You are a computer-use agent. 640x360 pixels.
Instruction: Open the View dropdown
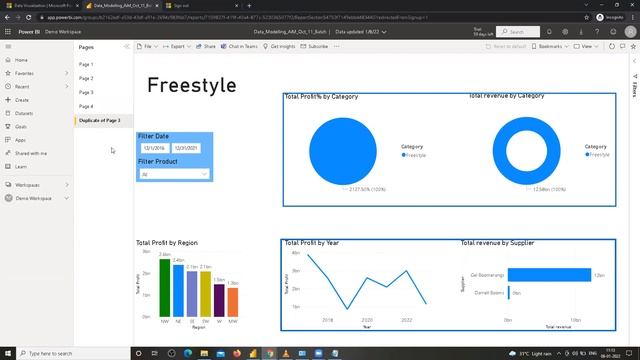point(586,47)
